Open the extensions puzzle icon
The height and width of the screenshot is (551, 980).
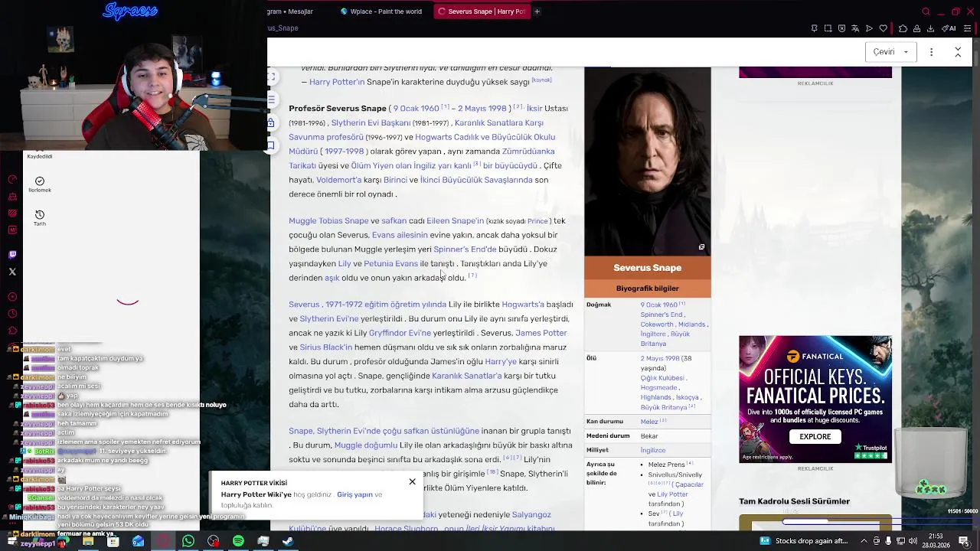coord(903,28)
